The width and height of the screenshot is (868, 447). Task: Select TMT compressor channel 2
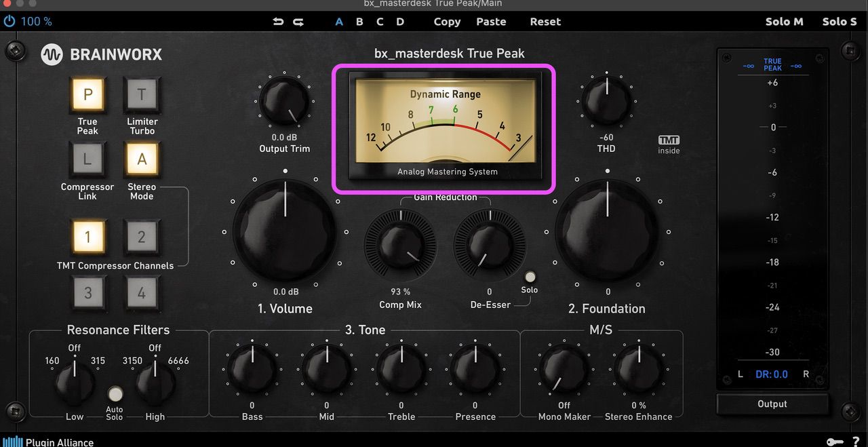click(x=142, y=237)
